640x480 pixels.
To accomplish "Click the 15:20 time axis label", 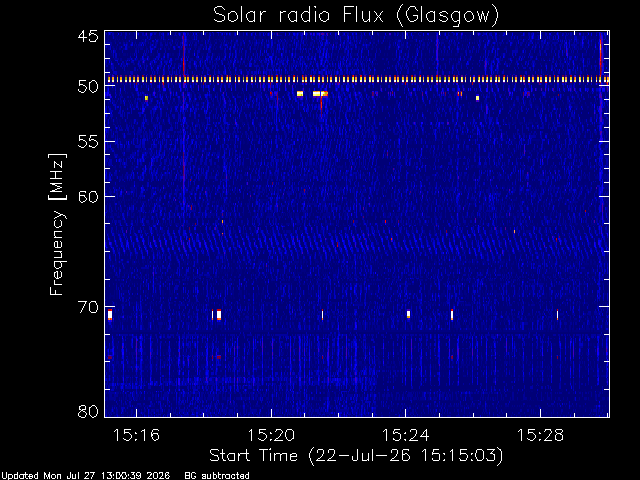I will pos(271,435).
